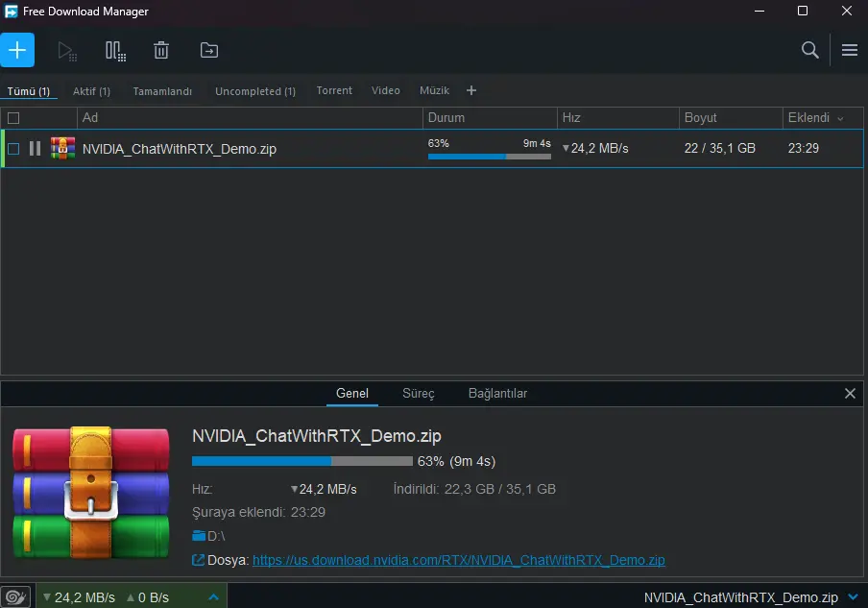Delete selected download with trash icon
The height and width of the screenshot is (608, 868).
tap(161, 50)
